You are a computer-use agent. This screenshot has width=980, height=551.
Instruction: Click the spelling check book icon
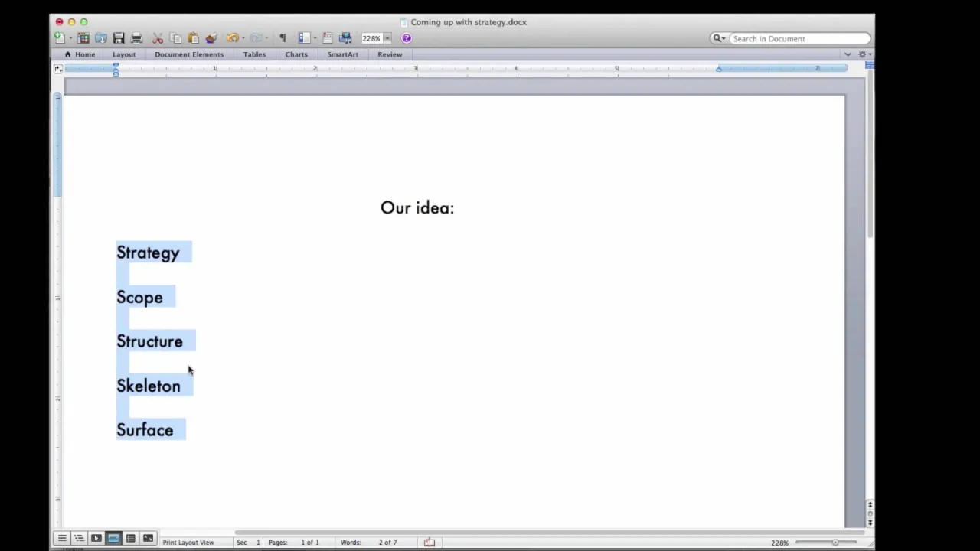pyautogui.click(x=430, y=543)
